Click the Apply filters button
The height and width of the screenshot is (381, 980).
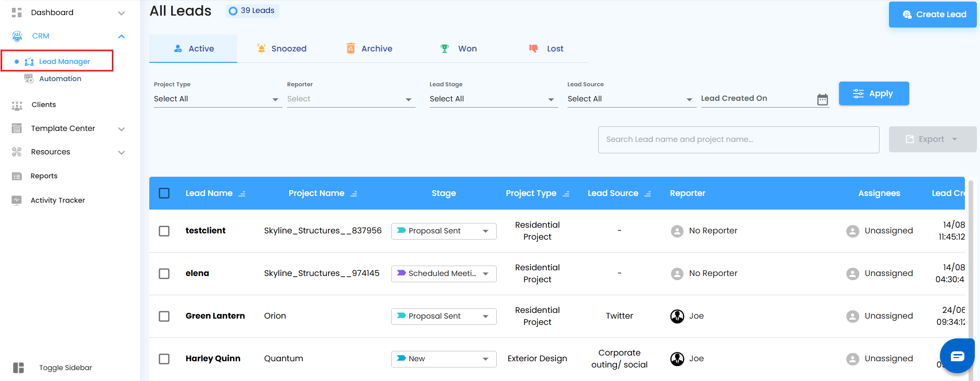click(873, 94)
